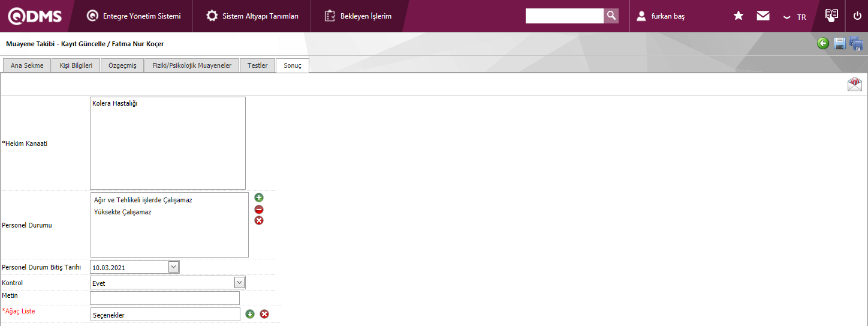Click the Ağaç Liste Seçenekler field
Image resolution: width=868 pixels, height=326 pixels.
tap(165, 315)
